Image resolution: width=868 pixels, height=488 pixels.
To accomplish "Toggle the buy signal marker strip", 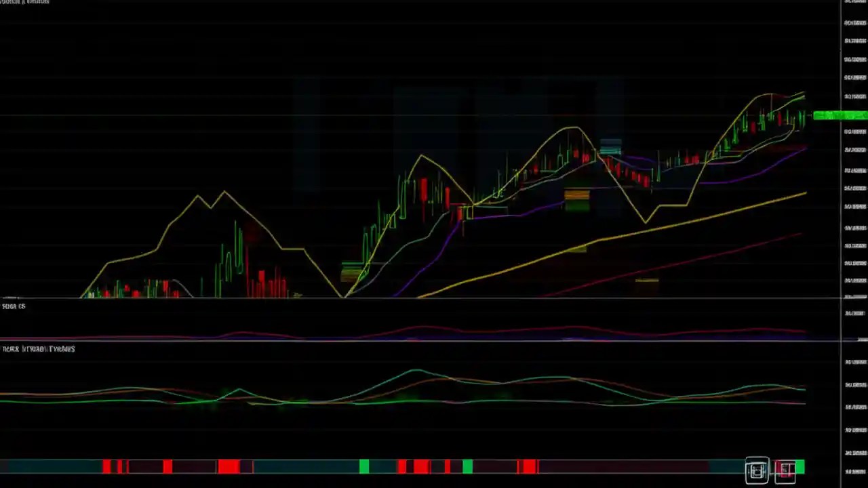I will [x=363, y=466].
